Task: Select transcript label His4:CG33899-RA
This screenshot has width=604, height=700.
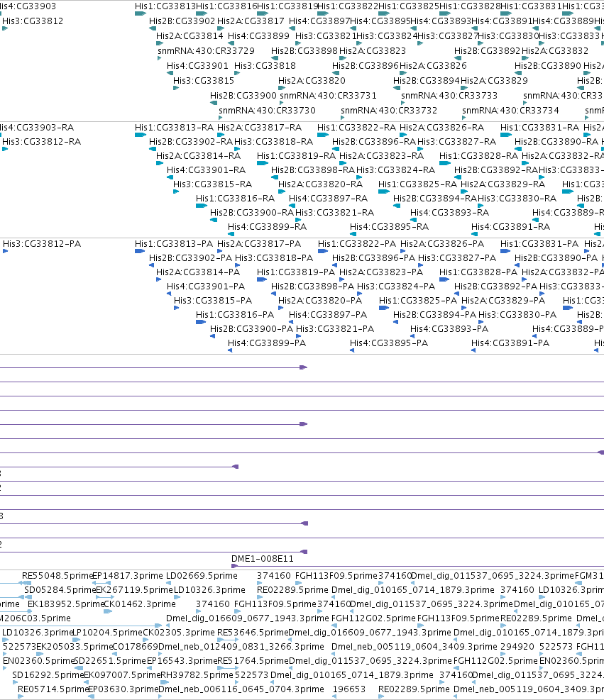Action: pos(267,227)
